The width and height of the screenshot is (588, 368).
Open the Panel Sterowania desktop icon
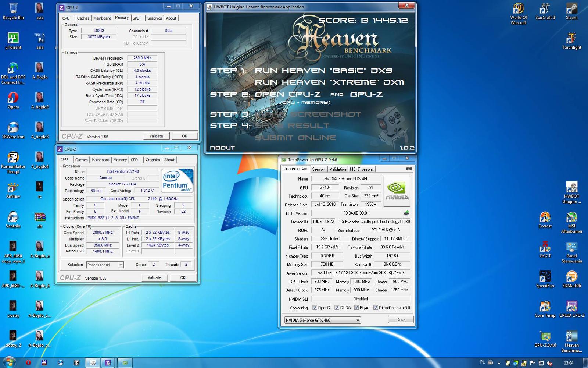571,252
